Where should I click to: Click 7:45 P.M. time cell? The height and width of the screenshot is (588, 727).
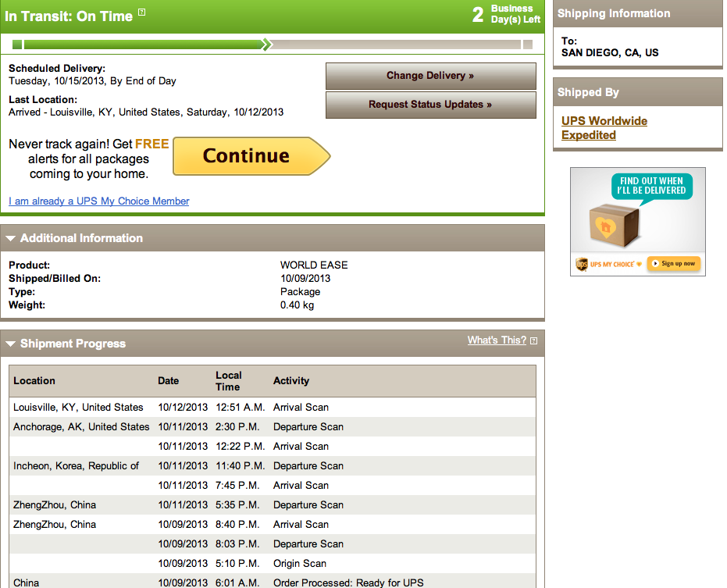pyautogui.click(x=237, y=485)
